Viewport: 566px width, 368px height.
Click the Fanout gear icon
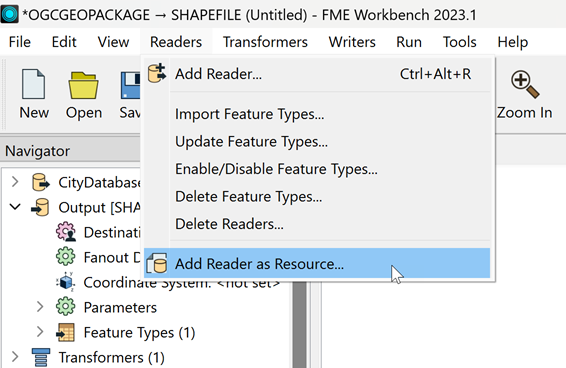click(x=66, y=257)
